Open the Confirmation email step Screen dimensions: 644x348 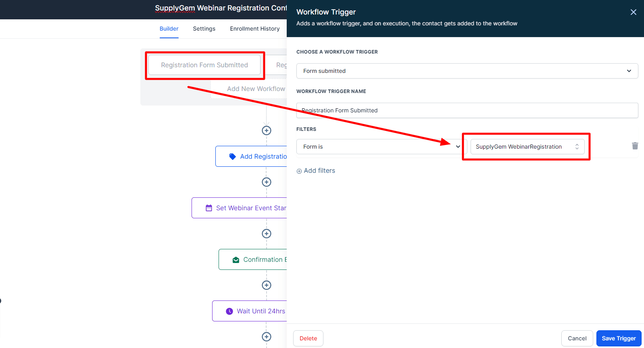[253, 259]
